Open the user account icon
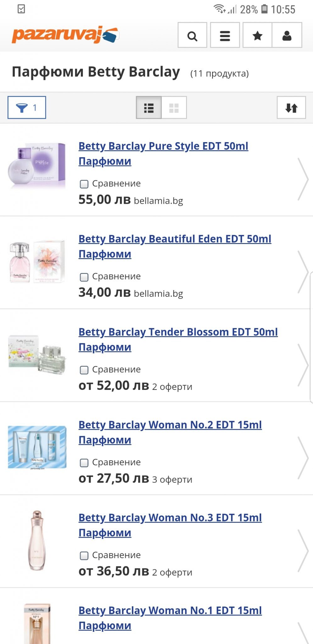 [287, 35]
